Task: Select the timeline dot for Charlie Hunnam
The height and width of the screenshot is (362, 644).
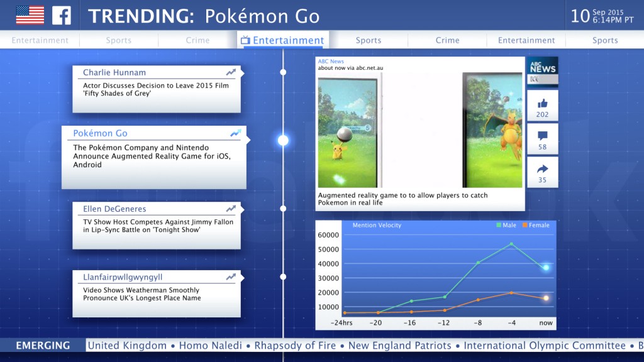Action: [283, 72]
